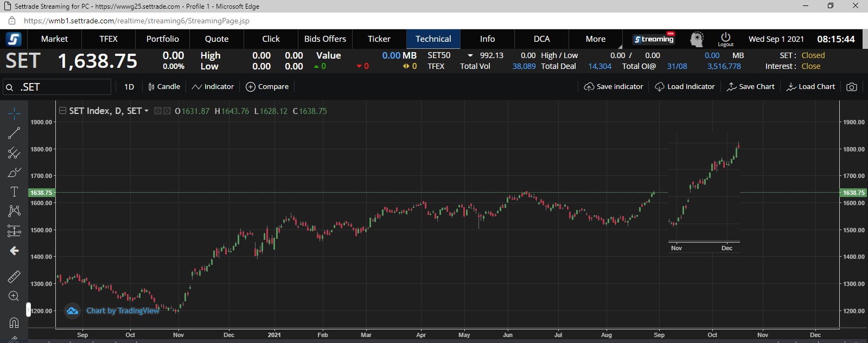Select the Technical tab
Image resolution: width=868 pixels, height=343 pixels.
point(433,39)
